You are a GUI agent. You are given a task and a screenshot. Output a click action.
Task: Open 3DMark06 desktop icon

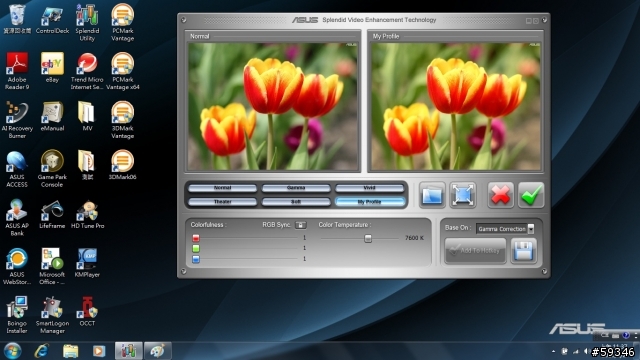tap(122, 165)
